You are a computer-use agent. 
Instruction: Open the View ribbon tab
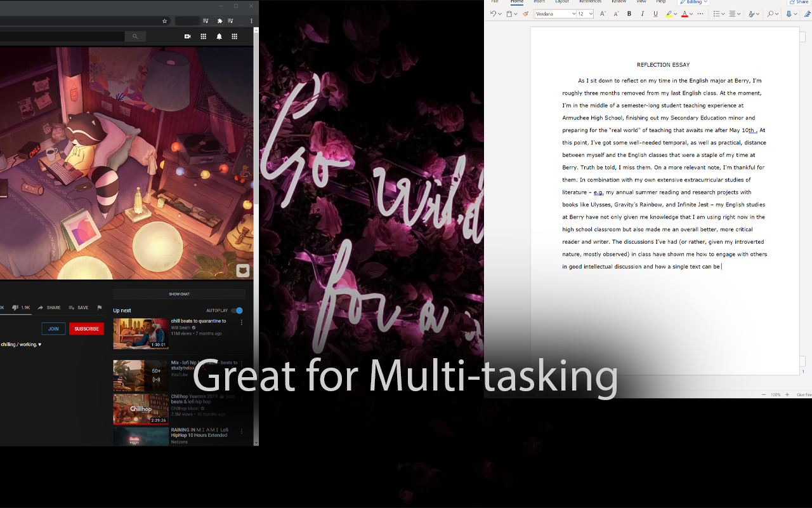tap(641, 2)
